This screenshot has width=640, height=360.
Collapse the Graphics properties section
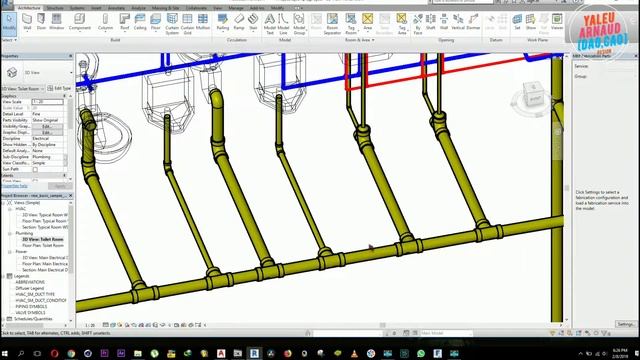coord(64,96)
